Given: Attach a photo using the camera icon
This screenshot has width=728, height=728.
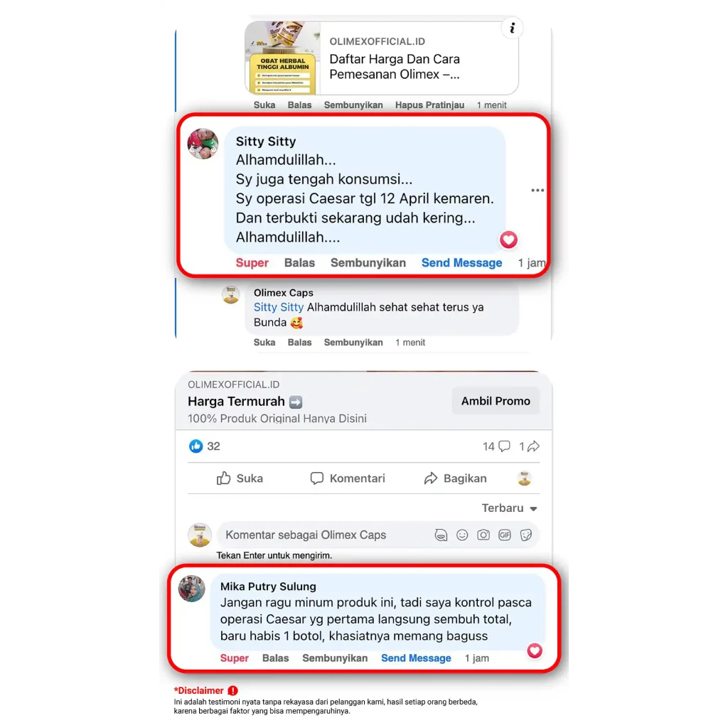Looking at the screenshot, I should pyautogui.click(x=483, y=535).
